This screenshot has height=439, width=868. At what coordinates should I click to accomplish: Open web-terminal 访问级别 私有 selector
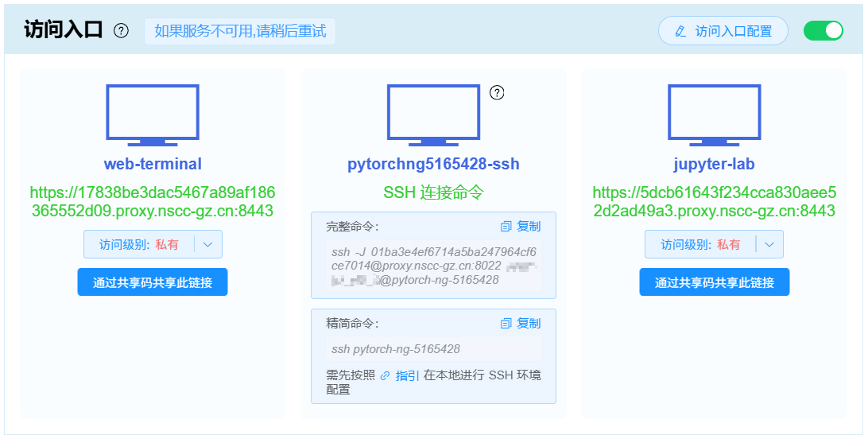pos(139,244)
